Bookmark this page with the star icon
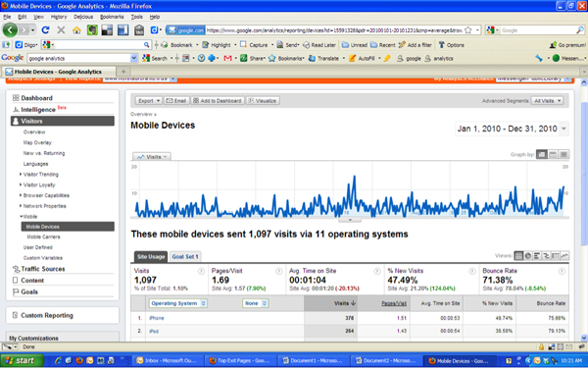The height and width of the screenshot is (368, 588). 468,30
